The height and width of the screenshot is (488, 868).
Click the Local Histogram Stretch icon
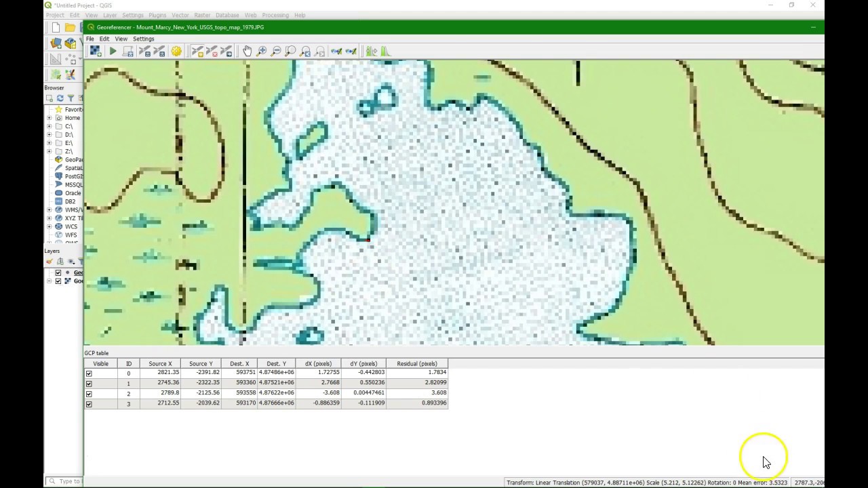[385, 52]
